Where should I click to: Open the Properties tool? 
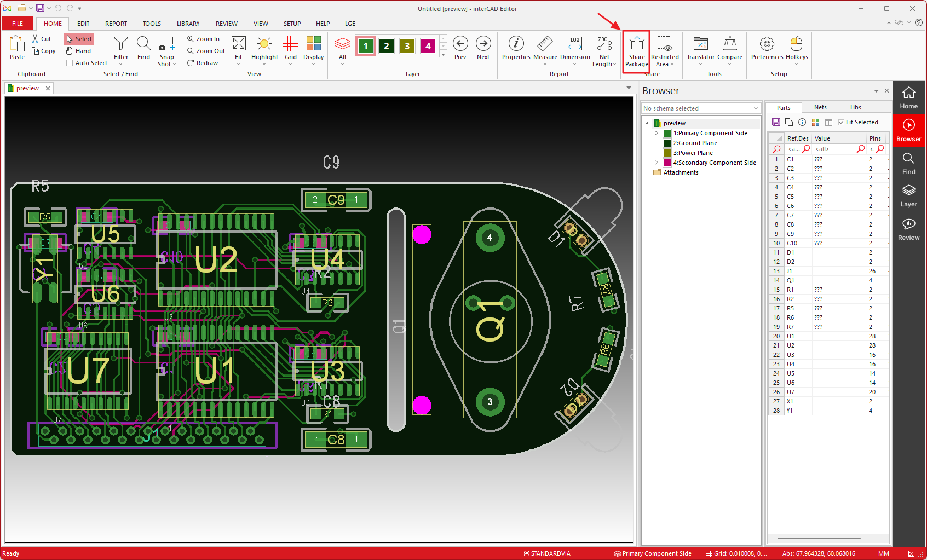(x=516, y=48)
